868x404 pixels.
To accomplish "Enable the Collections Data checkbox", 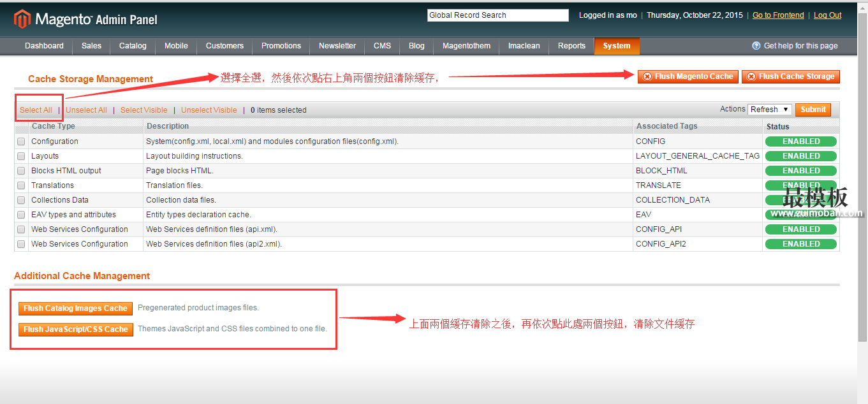I will [21, 200].
